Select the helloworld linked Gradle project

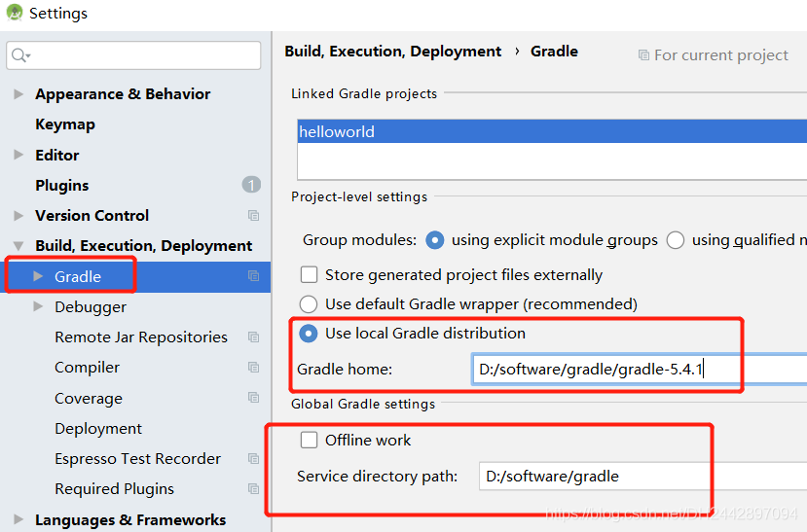(x=337, y=132)
